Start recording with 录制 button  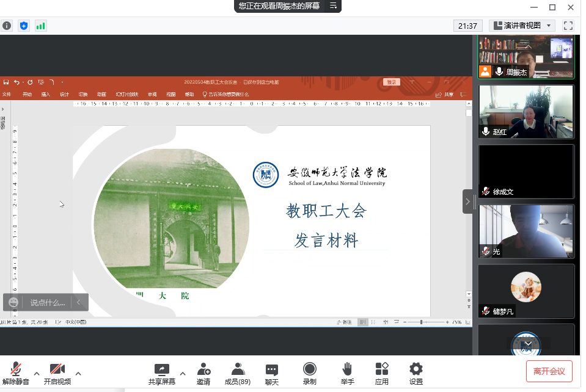coord(310,373)
